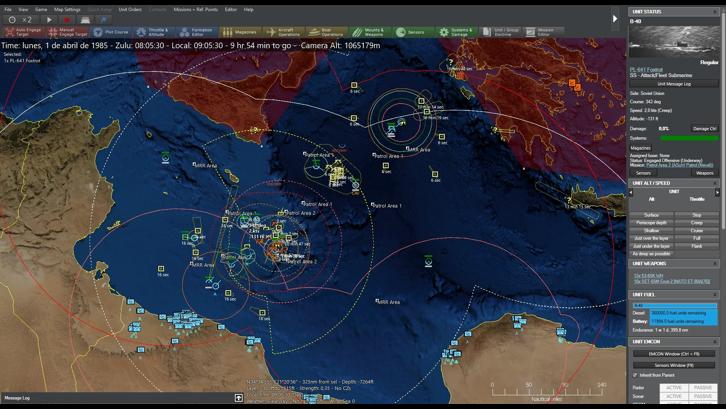The height and width of the screenshot is (409, 726).
Task: Open EMCON Window (Ctrl + F9)
Action: [674, 354]
